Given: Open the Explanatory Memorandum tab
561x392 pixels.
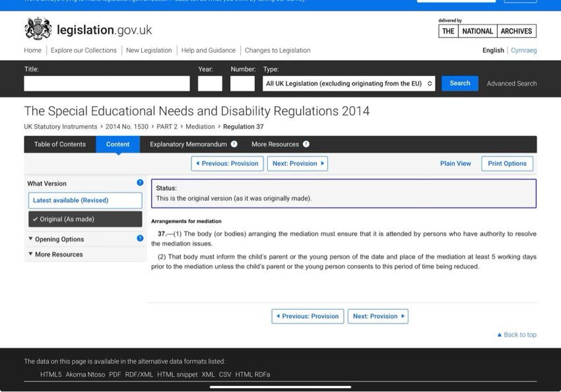Looking at the screenshot, I should click(x=188, y=144).
